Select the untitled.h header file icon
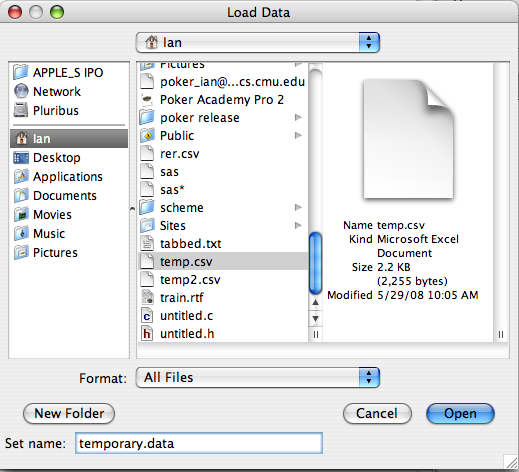The height and width of the screenshot is (472, 519). point(147,333)
